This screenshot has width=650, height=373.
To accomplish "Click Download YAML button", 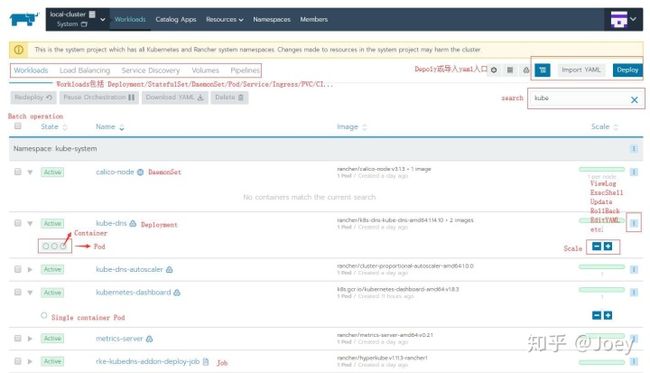I will [175, 97].
